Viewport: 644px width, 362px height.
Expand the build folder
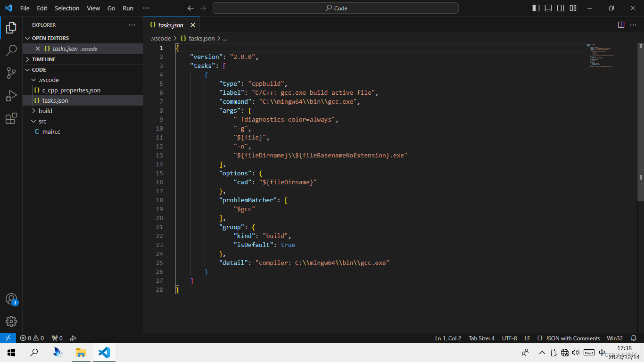(x=45, y=111)
